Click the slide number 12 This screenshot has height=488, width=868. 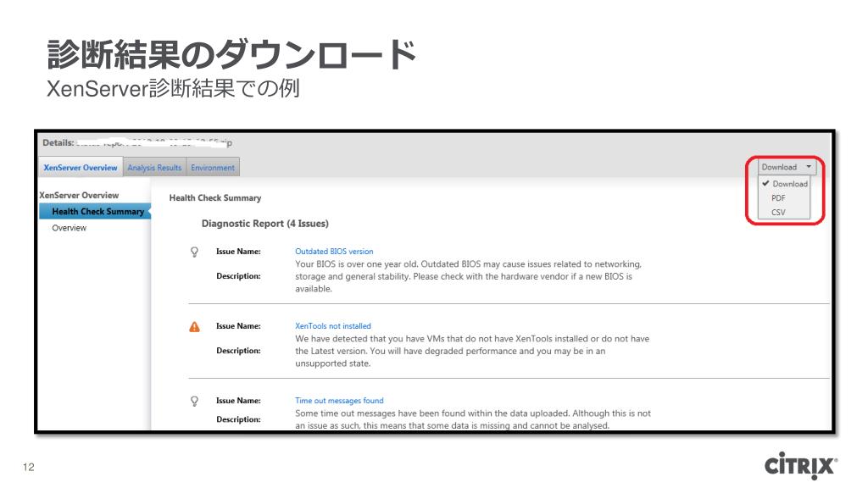(29, 467)
